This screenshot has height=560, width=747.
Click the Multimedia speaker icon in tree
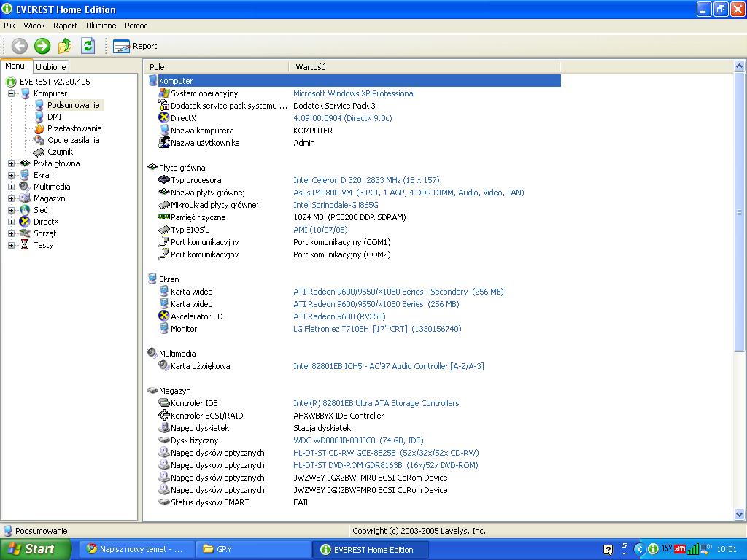25,187
